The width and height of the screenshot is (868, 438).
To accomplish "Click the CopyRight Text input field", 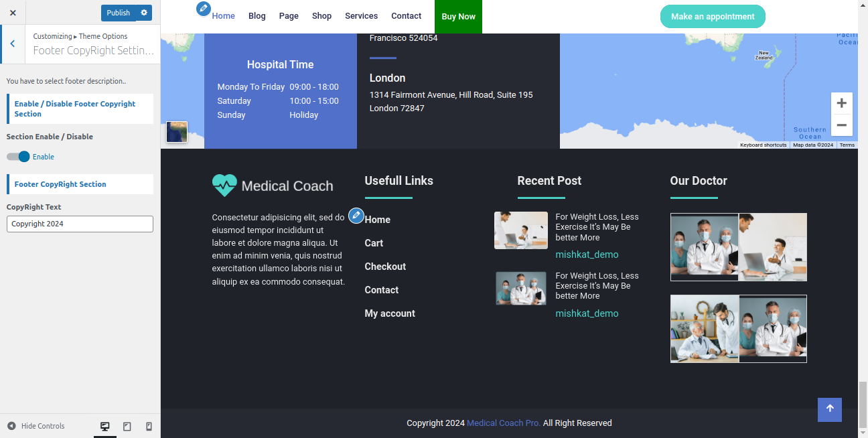I will coord(80,224).
